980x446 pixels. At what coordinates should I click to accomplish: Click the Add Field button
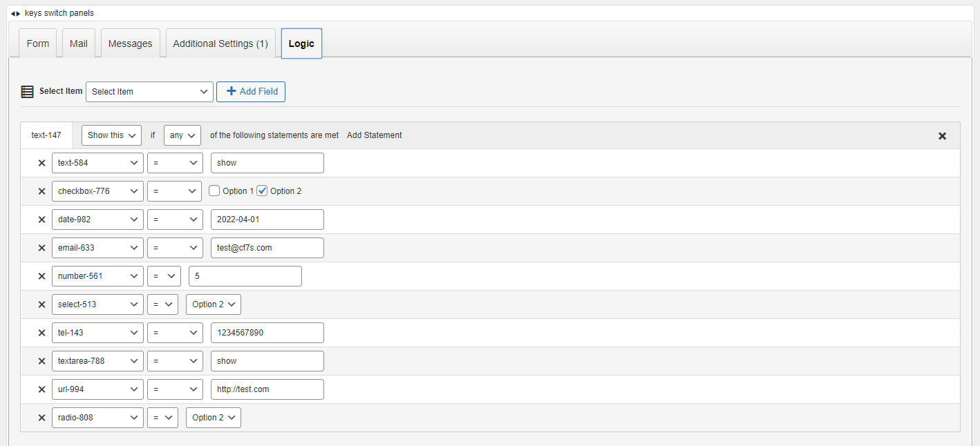[251, 92]
